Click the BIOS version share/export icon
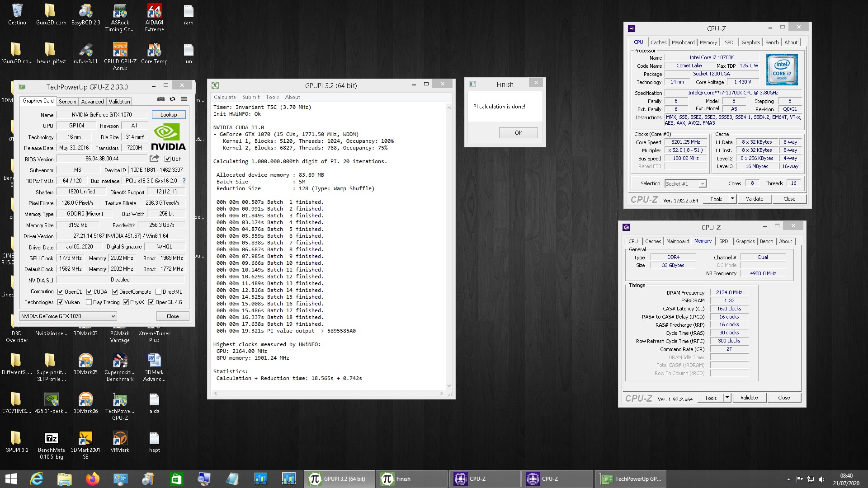The image size is (868, 488). 154,159
